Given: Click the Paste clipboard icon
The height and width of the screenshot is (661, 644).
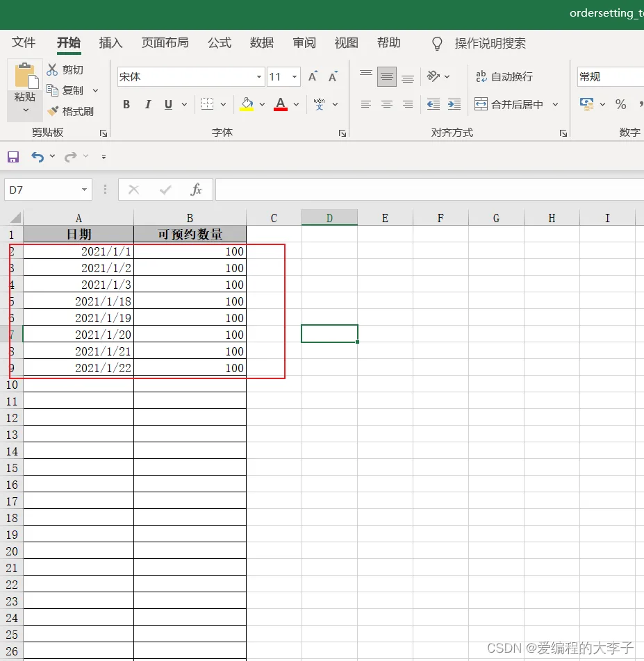Looking at the screenshot, I should pyautogui.click(x=25, y=76).
